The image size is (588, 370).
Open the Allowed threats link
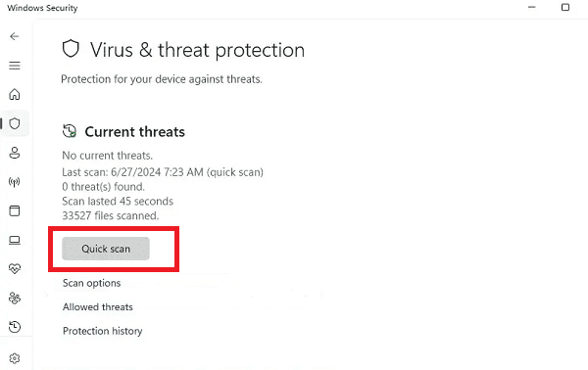[98, 307]
